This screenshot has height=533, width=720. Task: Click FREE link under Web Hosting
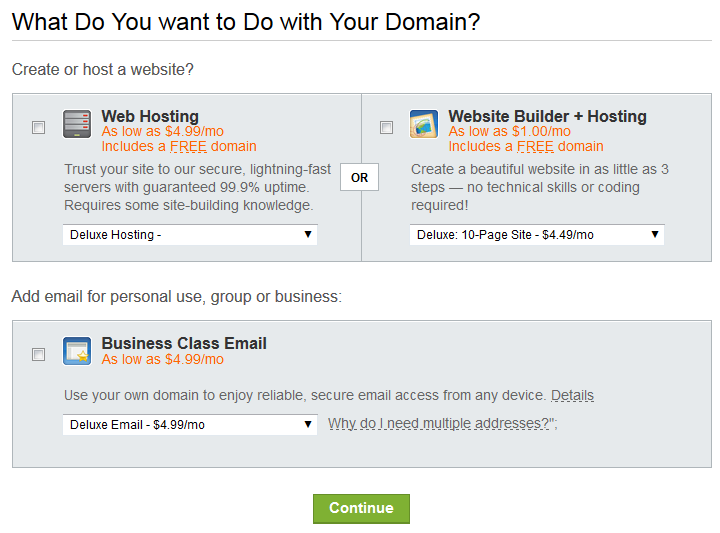188,146
